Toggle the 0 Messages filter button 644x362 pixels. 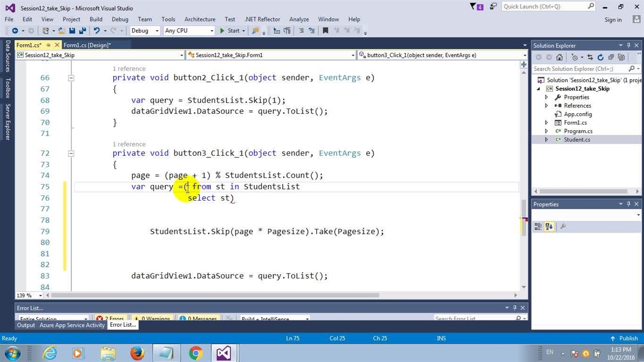(x=198, y=319)
